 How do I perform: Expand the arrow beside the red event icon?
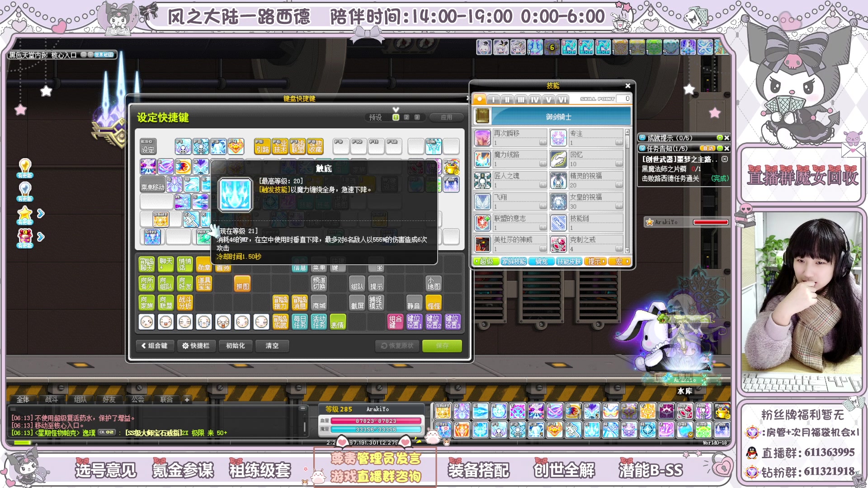[41, 236]
